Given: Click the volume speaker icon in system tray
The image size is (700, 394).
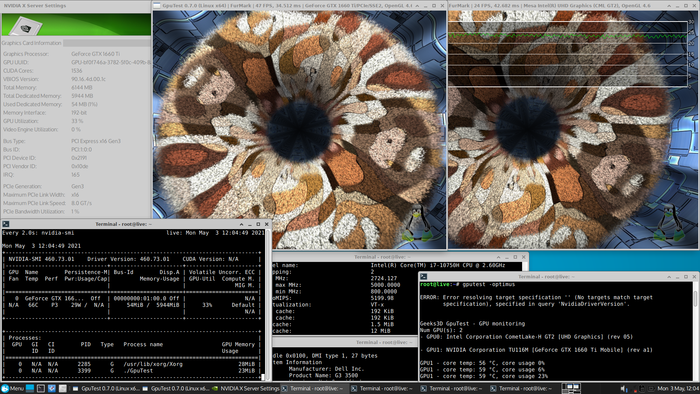Looking at the screenshot, I should click(x=624, y=389).
